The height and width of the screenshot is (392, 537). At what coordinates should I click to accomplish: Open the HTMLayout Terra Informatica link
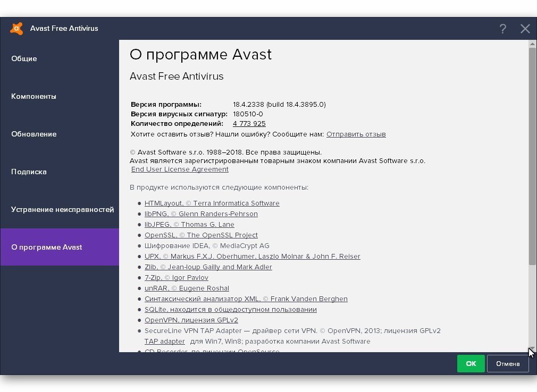coord(212,203)
